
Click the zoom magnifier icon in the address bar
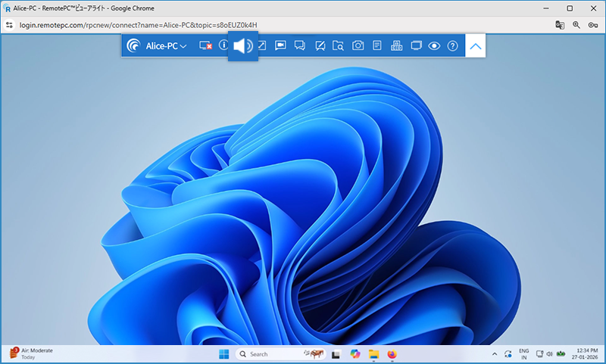[x=576, y=25]
